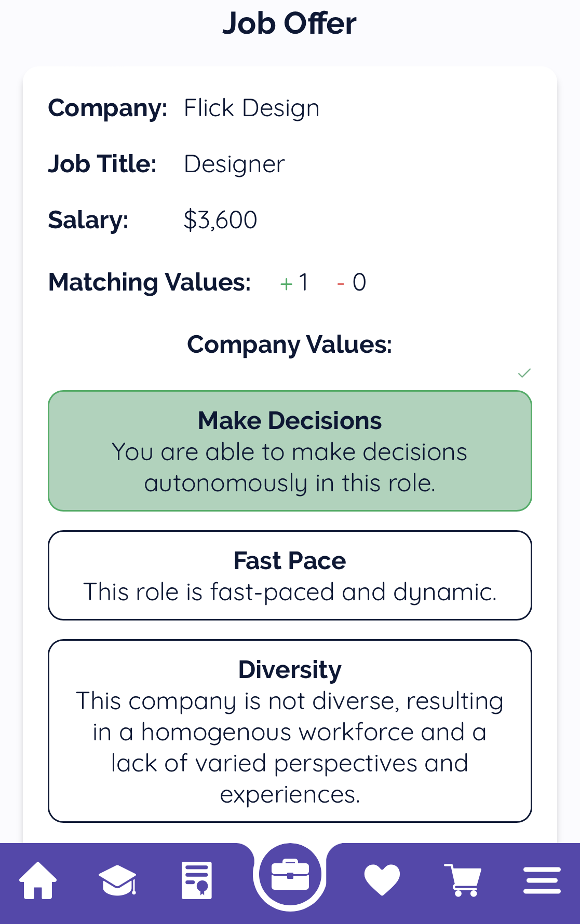
Task: Click the green +1 matching values count
Action: click(294, 283)
